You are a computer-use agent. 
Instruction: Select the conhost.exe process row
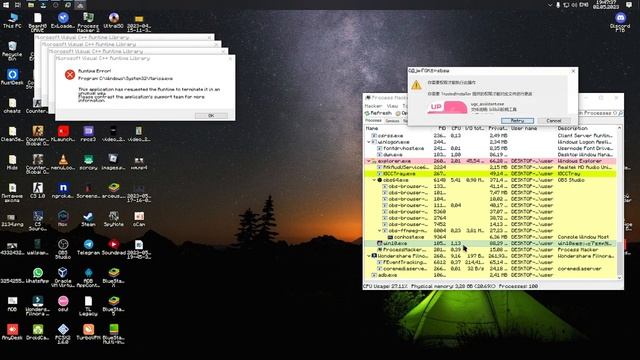[x=490, y=237]
